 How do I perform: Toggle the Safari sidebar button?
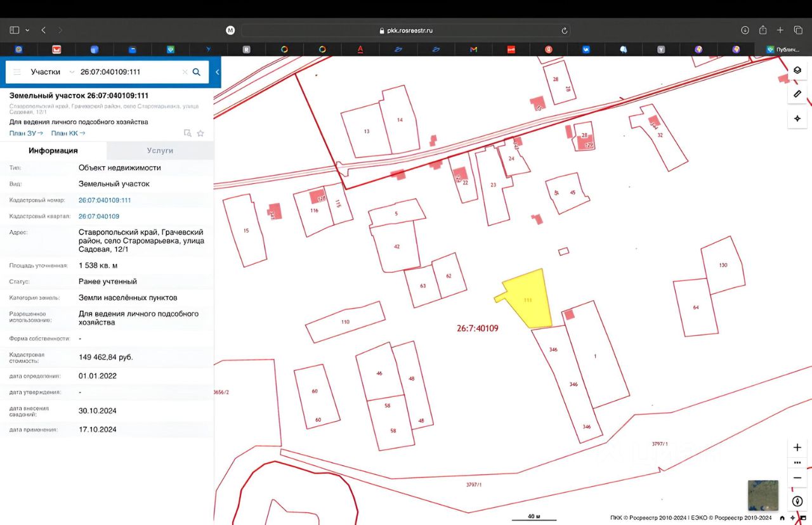[15, 30]
